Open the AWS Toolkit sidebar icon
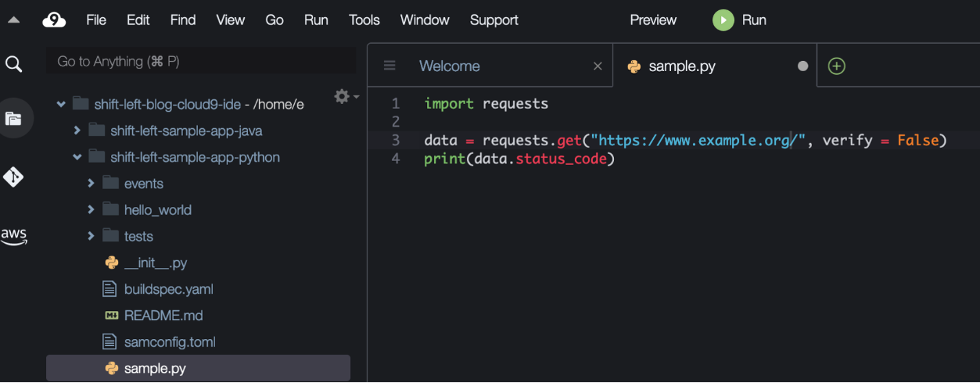 (x=14, y=237)
